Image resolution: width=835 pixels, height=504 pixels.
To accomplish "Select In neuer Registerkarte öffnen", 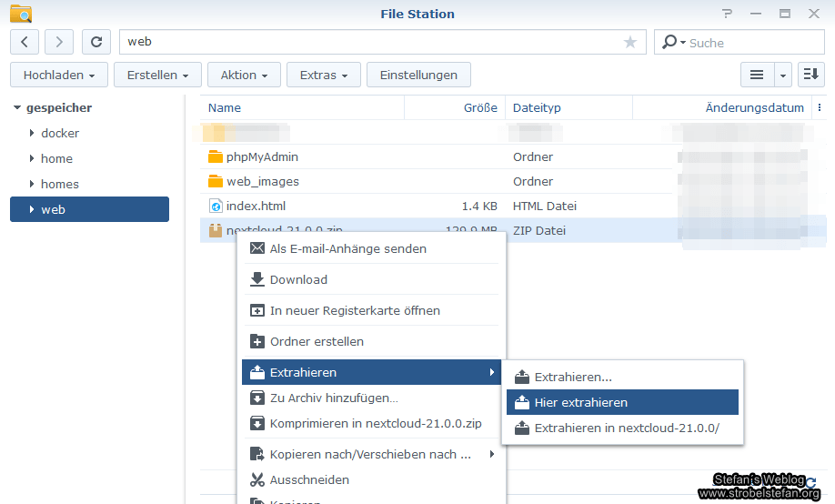I will coord(371,310).
